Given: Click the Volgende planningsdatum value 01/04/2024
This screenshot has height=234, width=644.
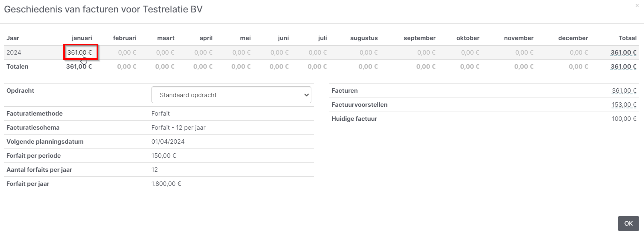Looking at the screenshot, I should 168,142.
